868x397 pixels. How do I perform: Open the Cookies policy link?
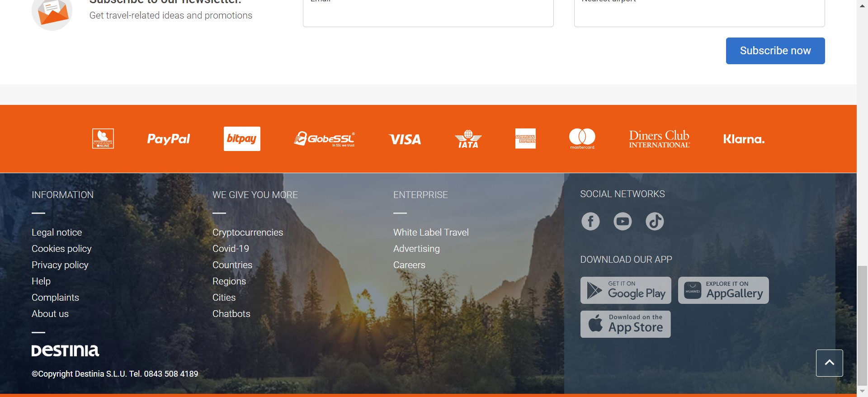click(61, 249)
